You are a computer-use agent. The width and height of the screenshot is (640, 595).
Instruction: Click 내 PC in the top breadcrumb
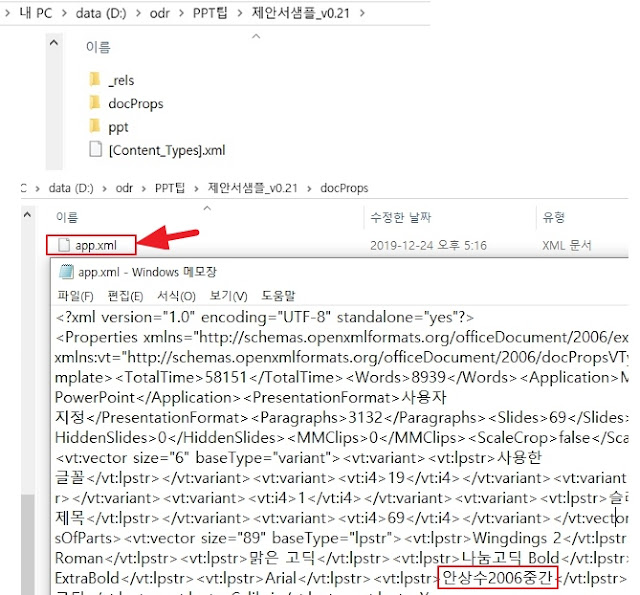(36, 13)
